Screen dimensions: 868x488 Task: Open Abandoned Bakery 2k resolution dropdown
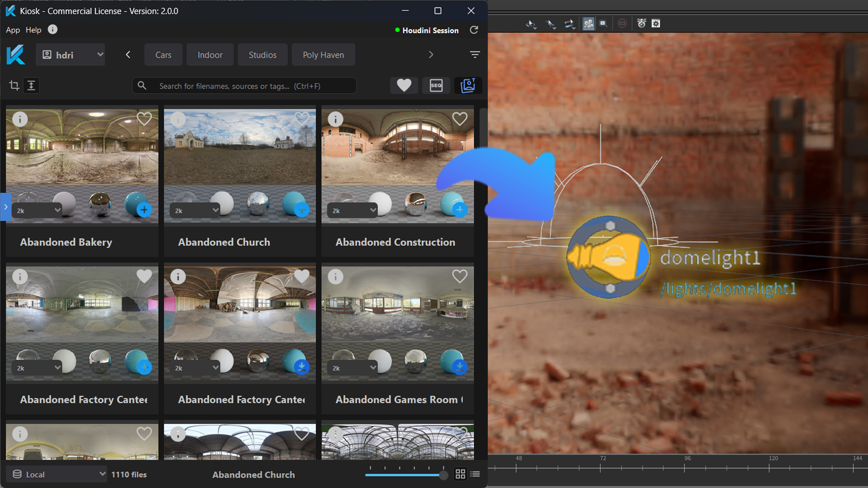pyautogui.click(x=38, y=211)
